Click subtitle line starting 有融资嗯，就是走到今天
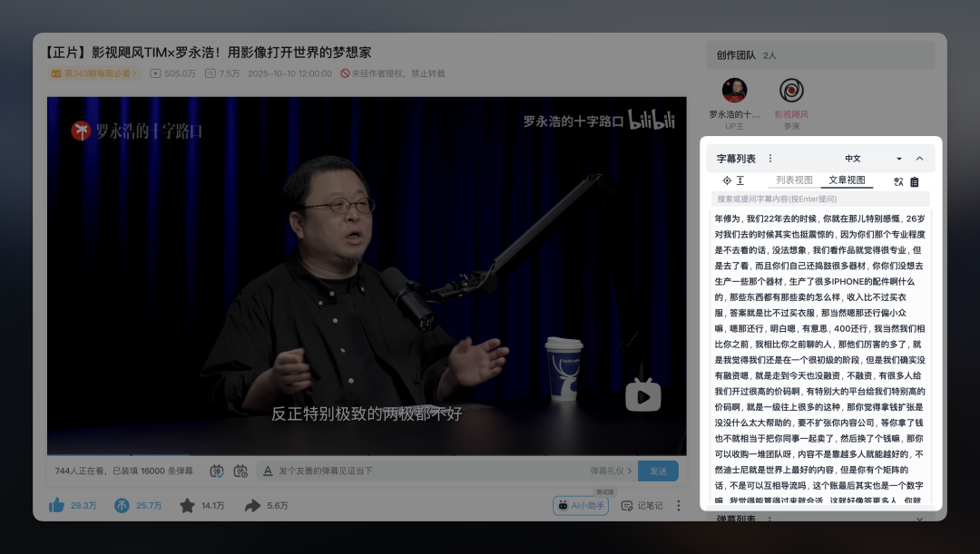Screen dimensions: 980x554 tap(818, 376)
